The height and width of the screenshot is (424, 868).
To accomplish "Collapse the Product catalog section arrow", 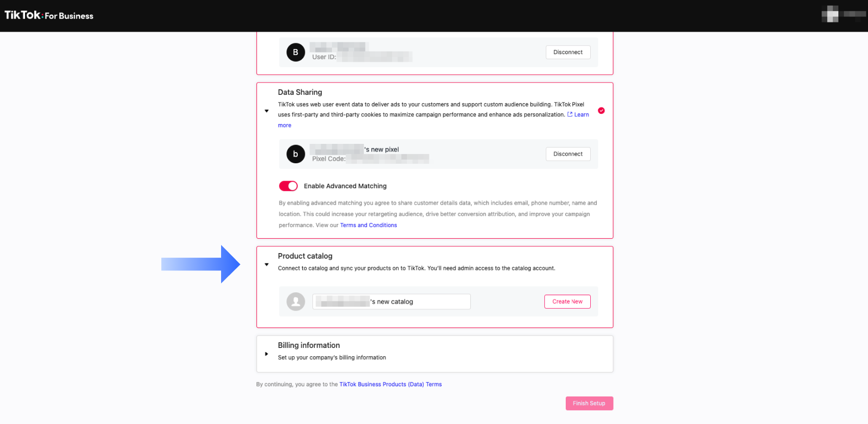I will tap(267, 264).
